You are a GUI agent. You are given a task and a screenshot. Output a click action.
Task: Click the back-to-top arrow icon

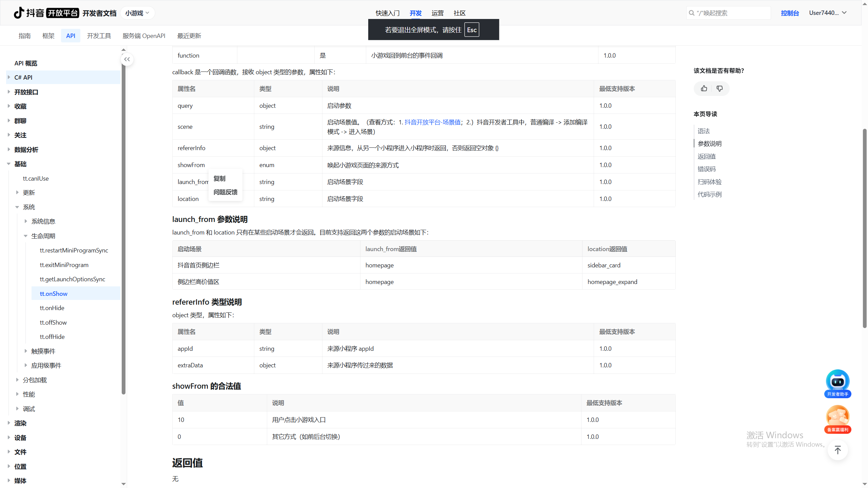pyautogui.click(x=837, y=450)
